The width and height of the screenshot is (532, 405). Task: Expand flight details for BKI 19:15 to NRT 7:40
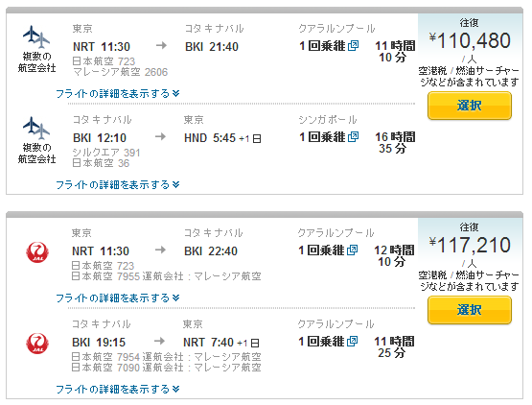pos(117,389)
